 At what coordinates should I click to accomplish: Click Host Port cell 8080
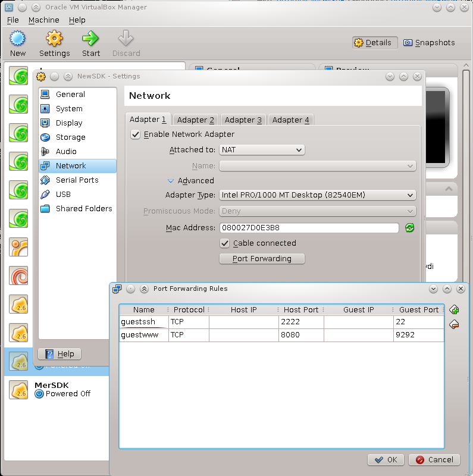coord(301,335)
